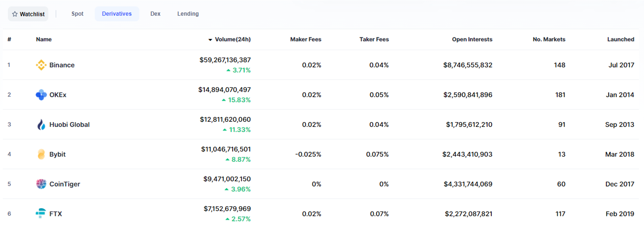The height and width of the screenshot is (225, 644).
Task: Click the CoinTiger logo icon
Action: [x=41, y=184]
